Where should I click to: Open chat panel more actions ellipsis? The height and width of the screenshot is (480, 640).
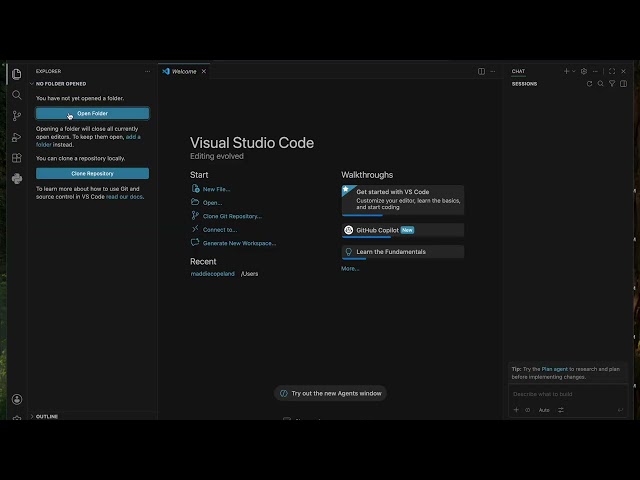click(x=595, y=71)
